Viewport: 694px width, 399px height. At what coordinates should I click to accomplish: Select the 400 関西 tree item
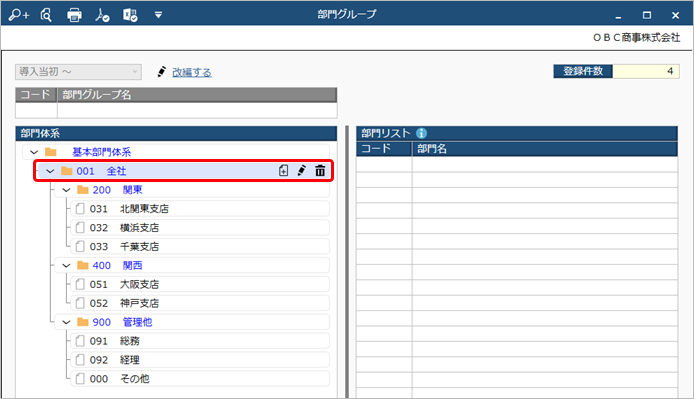(192, 265)
